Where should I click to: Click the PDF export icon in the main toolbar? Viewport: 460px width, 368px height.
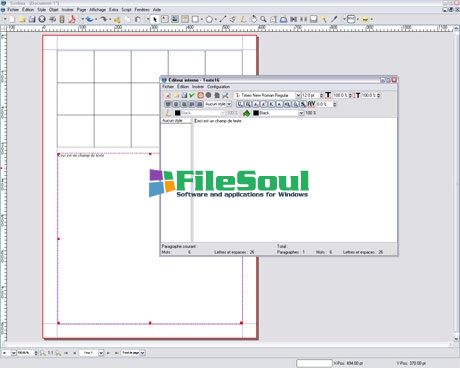[72, 19]
